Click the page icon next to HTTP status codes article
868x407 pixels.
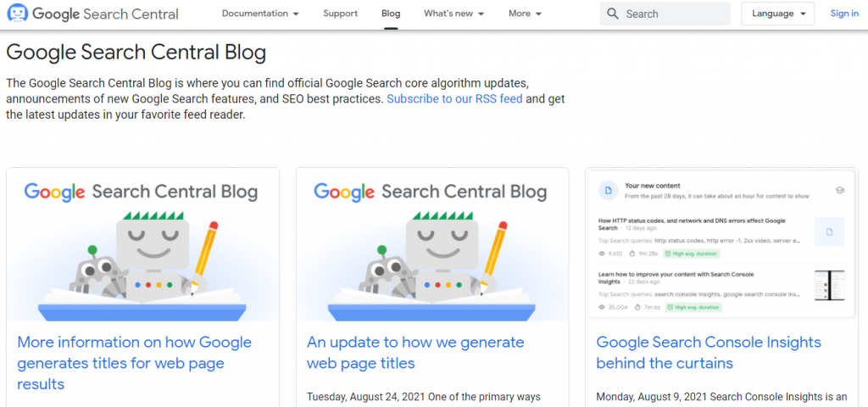(829, 231)
